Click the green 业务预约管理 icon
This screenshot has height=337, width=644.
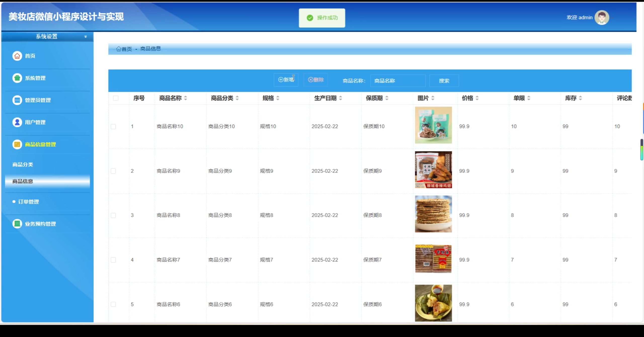pyautogui.click(x=17, y=224)
